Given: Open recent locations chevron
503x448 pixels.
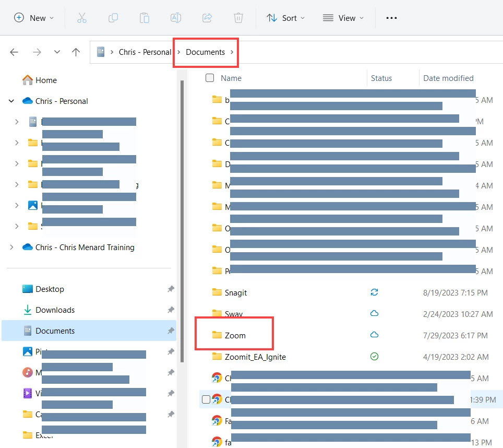Looking at the screenshot, I should tap(57, 52).
